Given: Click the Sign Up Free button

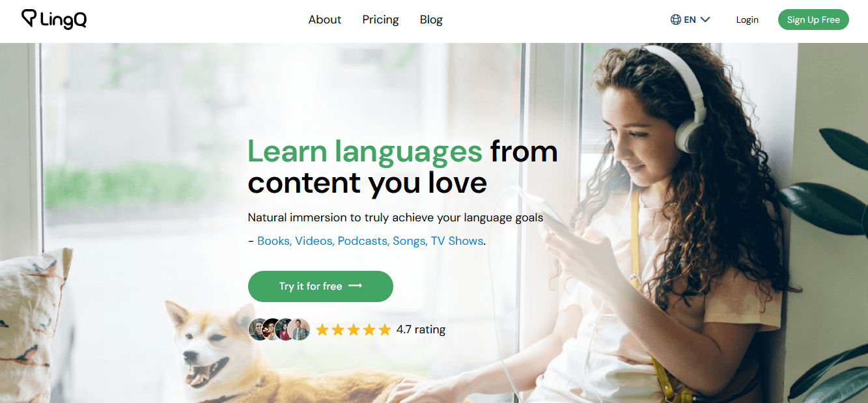Looking at the screenshot, I should tap(813, 20).
